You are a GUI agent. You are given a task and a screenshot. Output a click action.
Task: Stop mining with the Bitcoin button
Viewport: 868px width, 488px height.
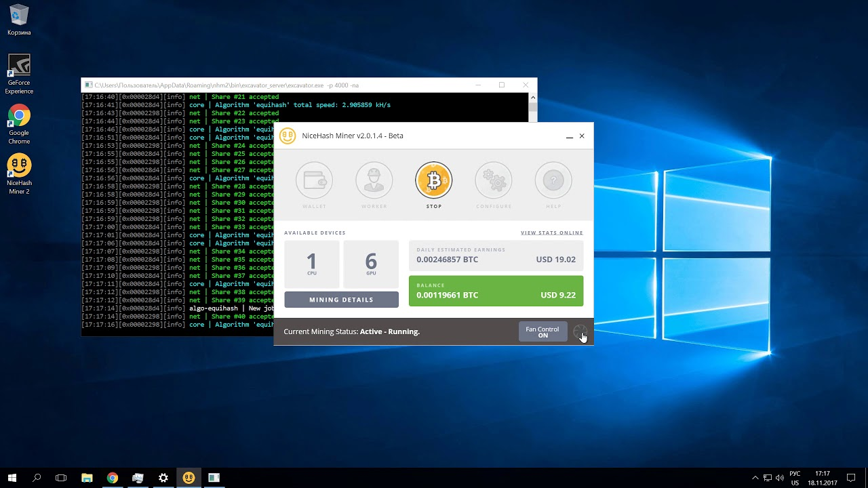pos(433,180)
